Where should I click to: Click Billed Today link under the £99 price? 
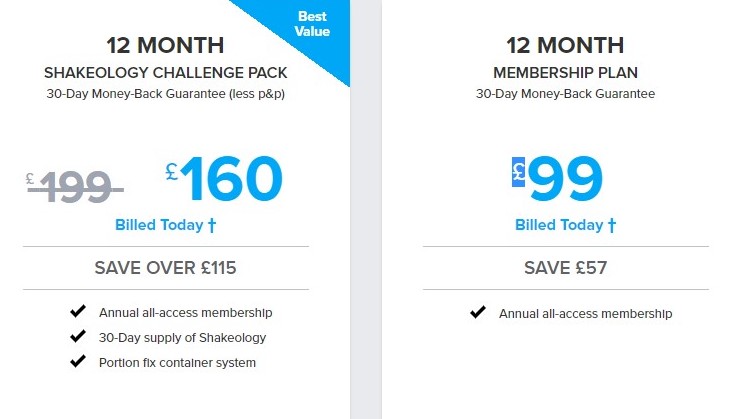coord(559,225)
